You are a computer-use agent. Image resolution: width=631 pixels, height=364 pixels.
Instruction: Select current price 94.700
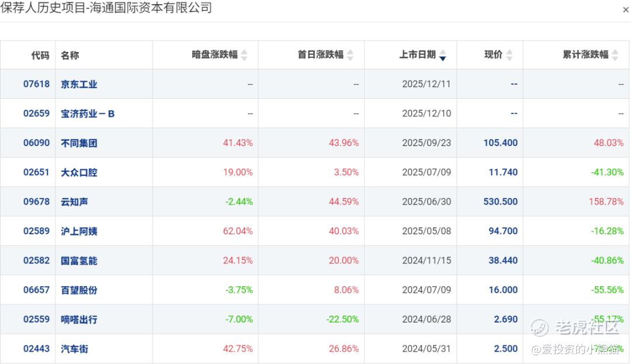click(503, 231)
